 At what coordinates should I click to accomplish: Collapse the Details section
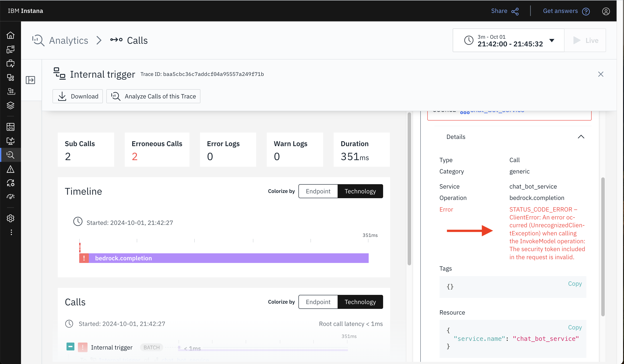pos(581,137)
